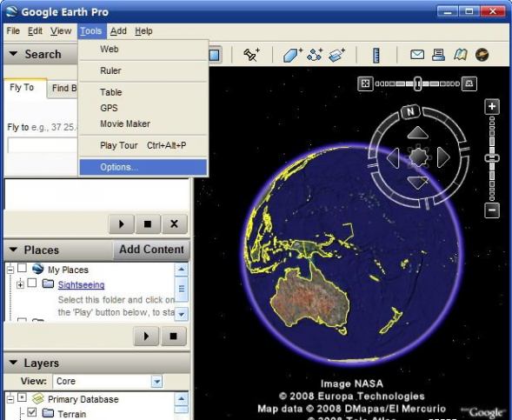Screen dimensions: 512x420
Task: Click the Places panel play button
Action: point(146,336)
